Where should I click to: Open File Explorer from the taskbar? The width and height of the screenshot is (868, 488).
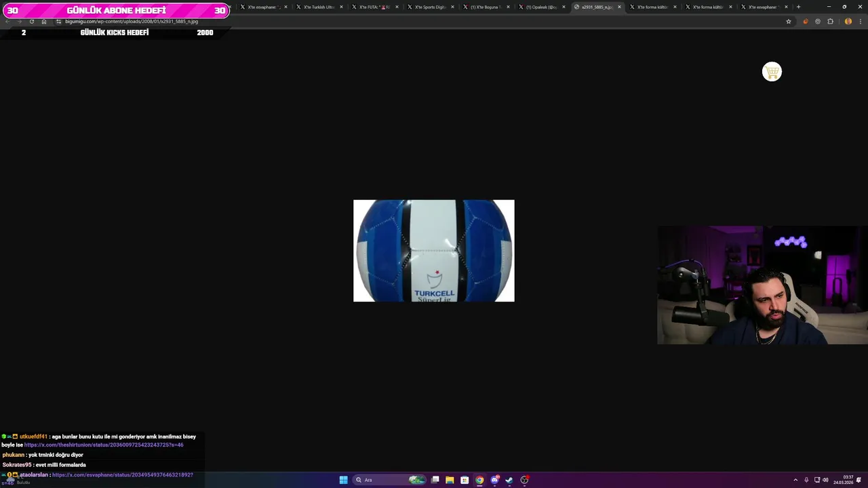450,480
